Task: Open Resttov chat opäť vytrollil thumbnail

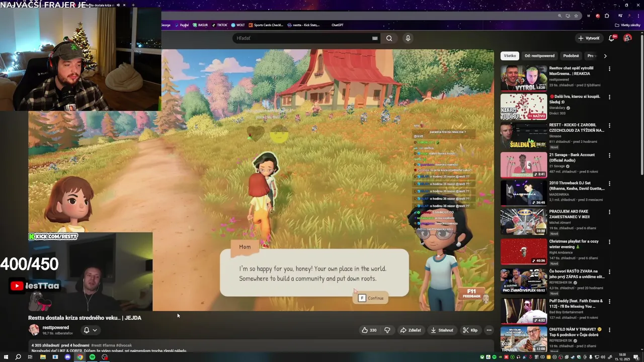Action: (x=523, y=78)
